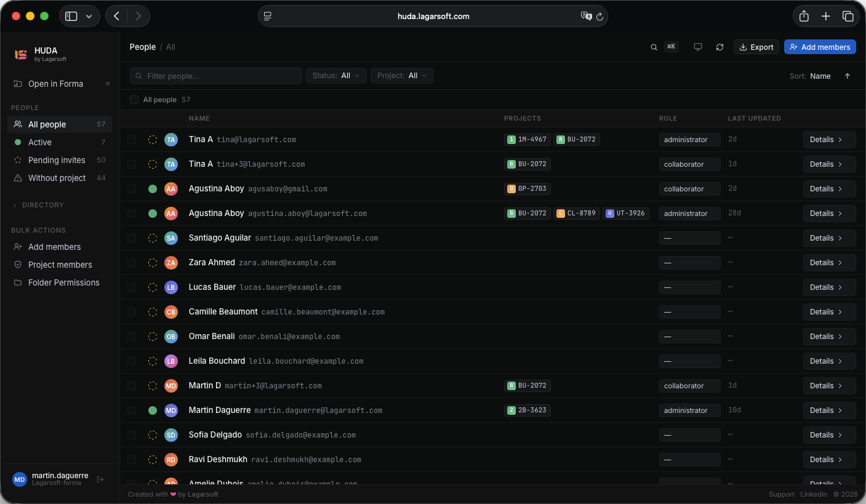Click the Safari sidebar toggle icon
Image resolution: width=866 pixels, height=504 pixels.
[71, 16]
